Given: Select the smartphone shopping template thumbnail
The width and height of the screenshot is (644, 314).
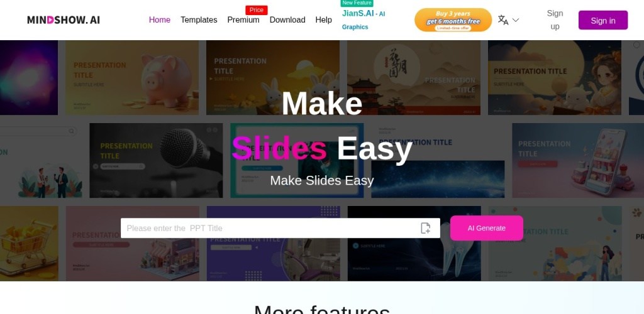Looking at the screenshot, I should click(x=578, y=160).
